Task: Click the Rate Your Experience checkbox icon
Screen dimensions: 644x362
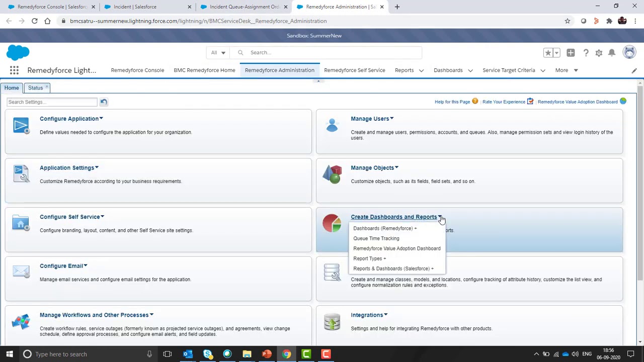Action: point(530,102)
